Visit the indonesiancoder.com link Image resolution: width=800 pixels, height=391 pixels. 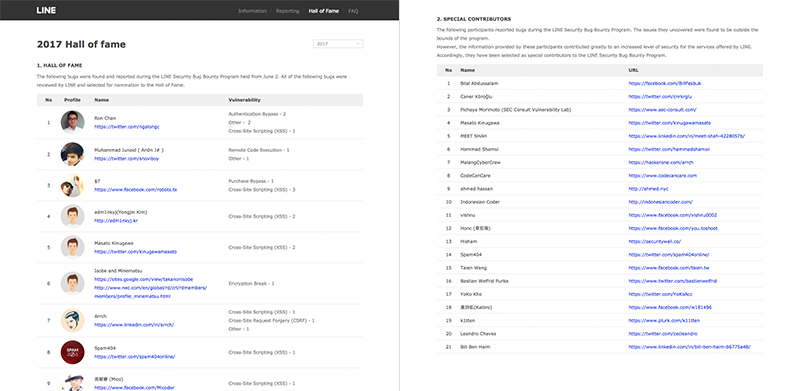coord(661,202)
